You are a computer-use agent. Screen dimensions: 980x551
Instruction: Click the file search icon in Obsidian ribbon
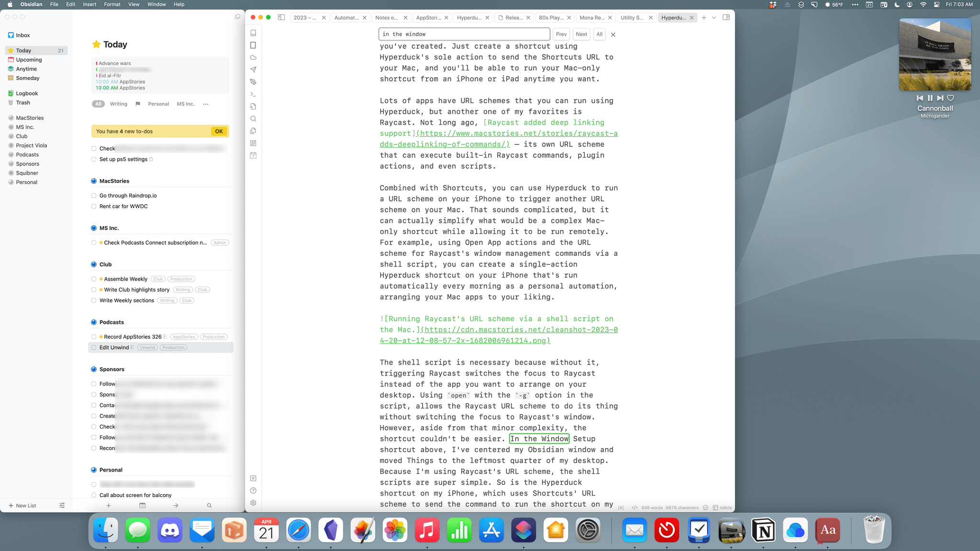pyautogui.click(x=253, y=106)
